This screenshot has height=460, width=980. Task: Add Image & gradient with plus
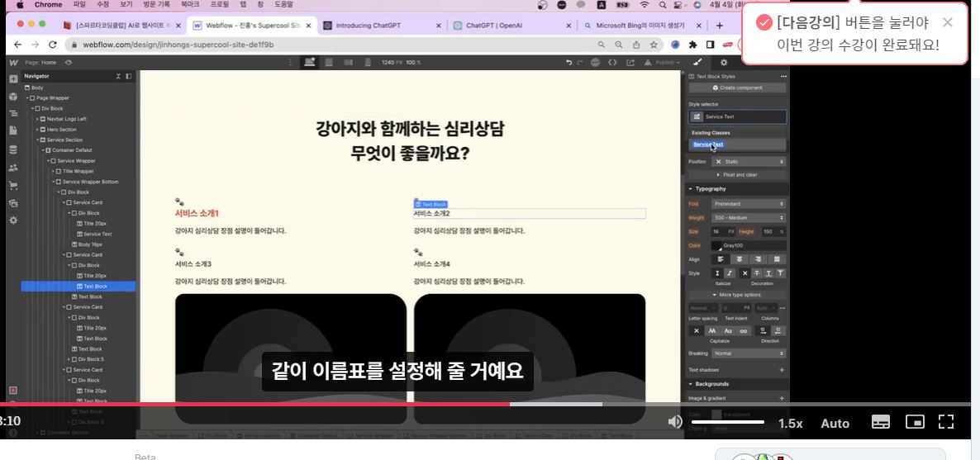tap(781, 398)
